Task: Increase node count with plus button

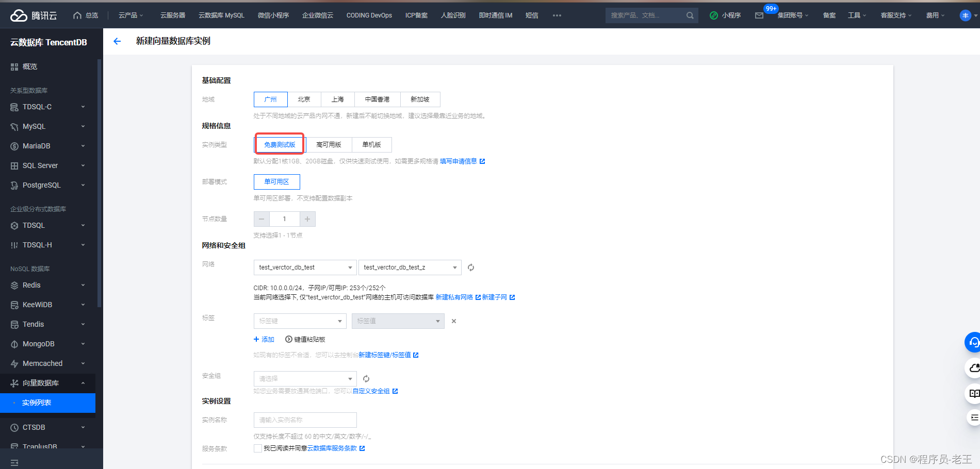Action: 307,219
